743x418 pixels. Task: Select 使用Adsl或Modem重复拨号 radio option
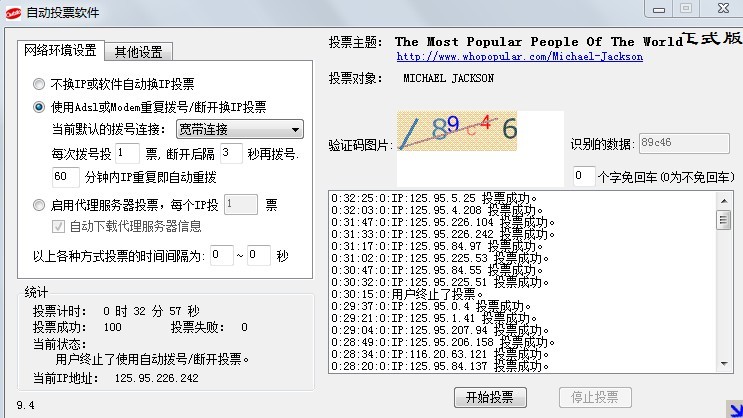click(x=40, y=107)
